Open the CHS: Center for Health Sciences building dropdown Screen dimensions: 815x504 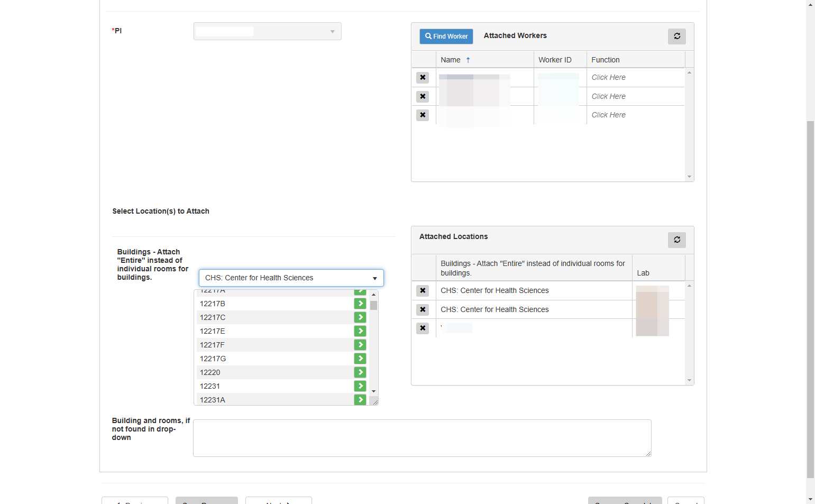click(x=291, y=278)
